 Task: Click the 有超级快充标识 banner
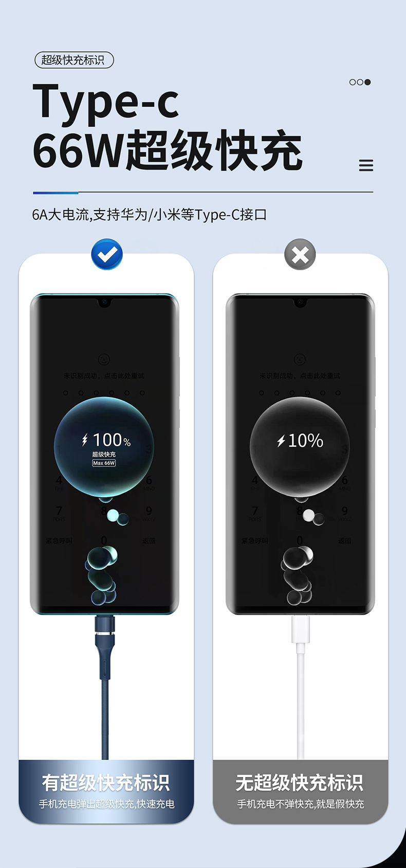coord(106,792)
